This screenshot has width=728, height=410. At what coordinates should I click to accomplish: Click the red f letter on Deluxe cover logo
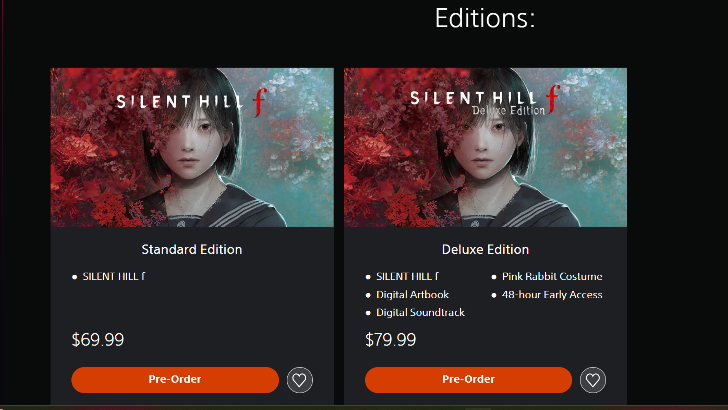[552, 97]
